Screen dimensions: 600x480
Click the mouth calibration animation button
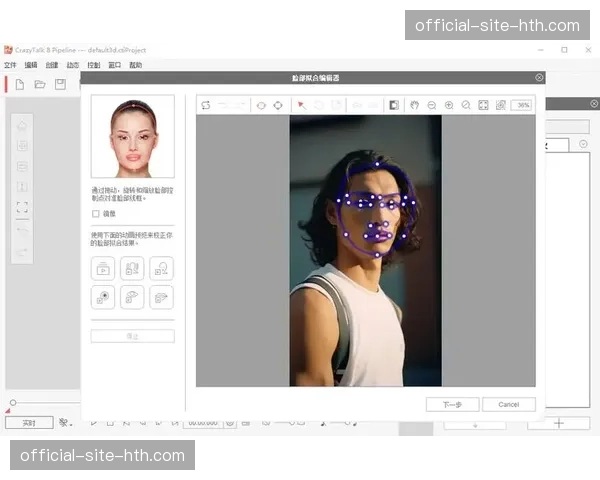[x=161, y=297]
